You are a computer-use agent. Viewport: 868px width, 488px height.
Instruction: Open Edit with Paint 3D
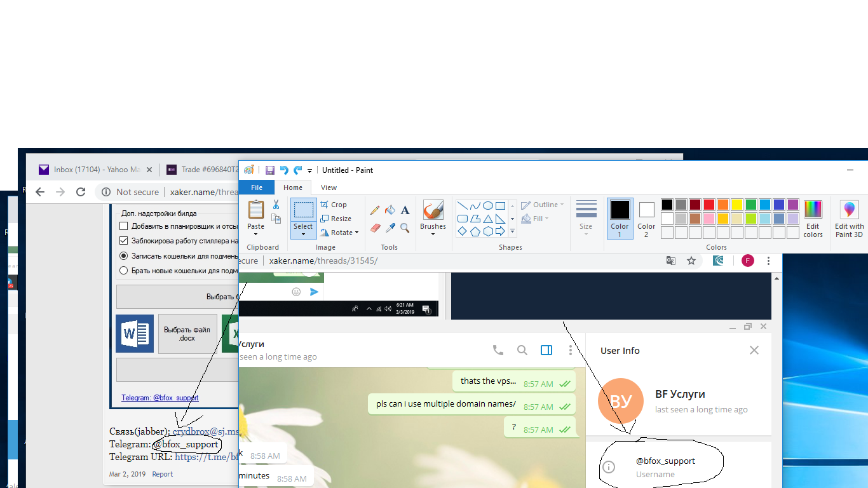(x=850, y=219)
